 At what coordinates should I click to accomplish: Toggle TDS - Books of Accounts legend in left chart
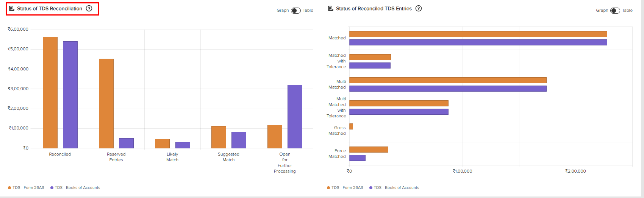75,188
